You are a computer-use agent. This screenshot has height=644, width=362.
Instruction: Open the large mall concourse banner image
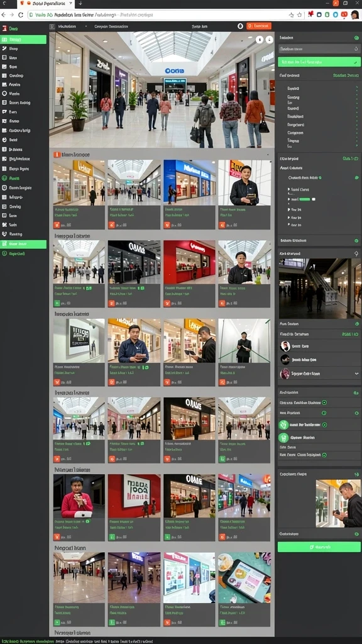click(x=162, y=89)
